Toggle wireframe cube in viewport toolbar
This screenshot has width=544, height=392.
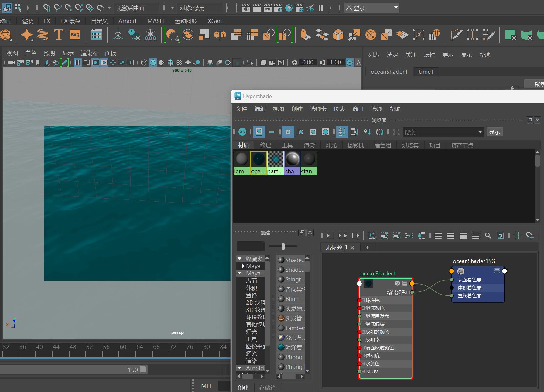point(144,63)
